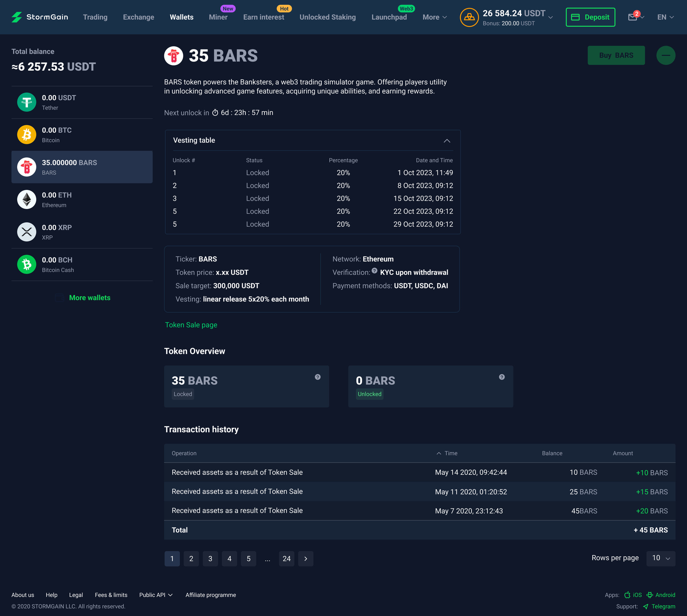Click the help icon on Unlocked BARS card
Screen dimensions: 687x616
tap(502, 377)
